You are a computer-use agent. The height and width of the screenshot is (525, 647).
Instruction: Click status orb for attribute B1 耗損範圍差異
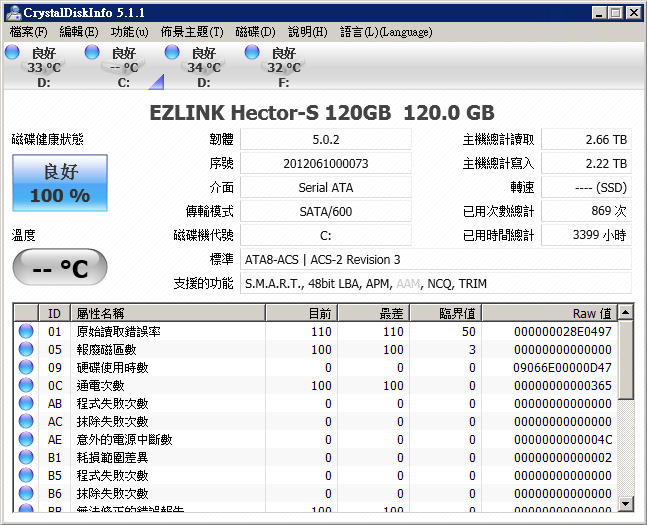click(x=26, y=457)
